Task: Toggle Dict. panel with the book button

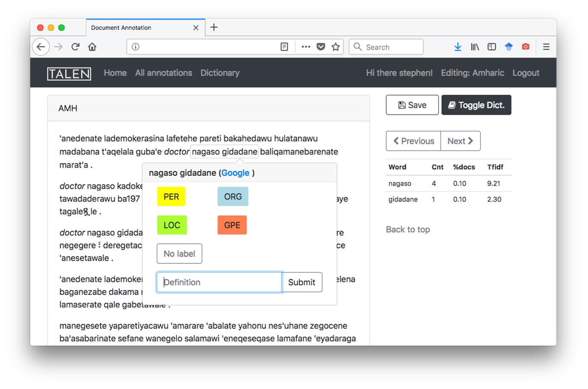Action: pos(476,105)
